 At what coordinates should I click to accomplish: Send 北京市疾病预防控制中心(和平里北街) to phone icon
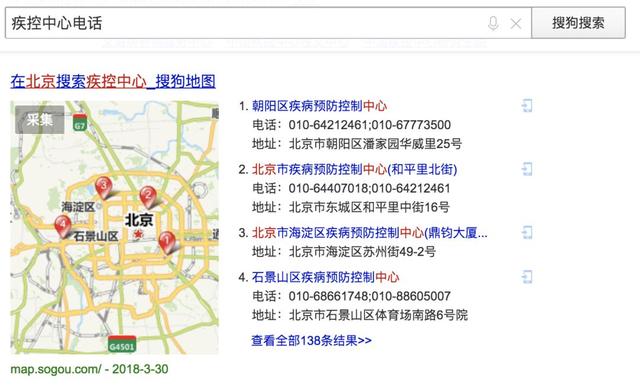[527, 169]
